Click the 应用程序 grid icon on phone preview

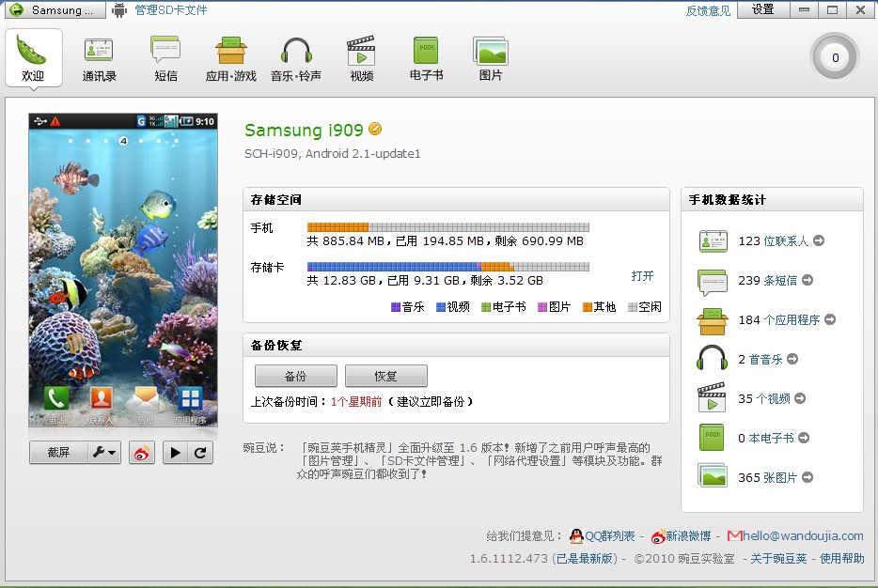191,398
